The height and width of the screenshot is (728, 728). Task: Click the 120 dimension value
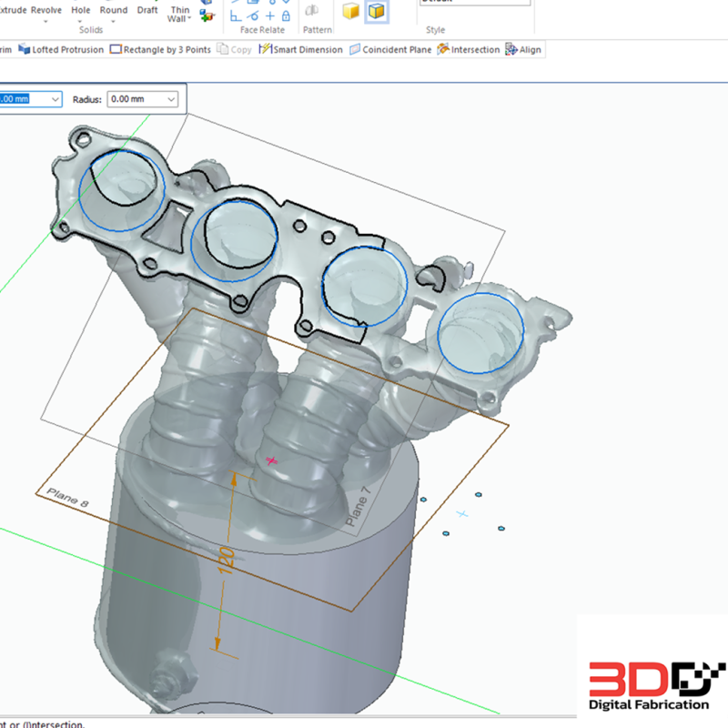227,561
